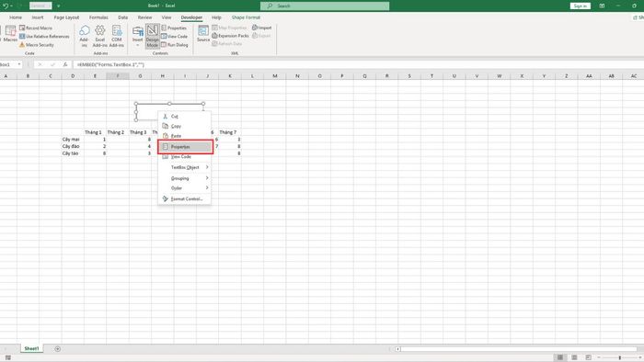Expand the Name Box dropdown arrow
644x362 pixels.
click(x=19, y=64)
